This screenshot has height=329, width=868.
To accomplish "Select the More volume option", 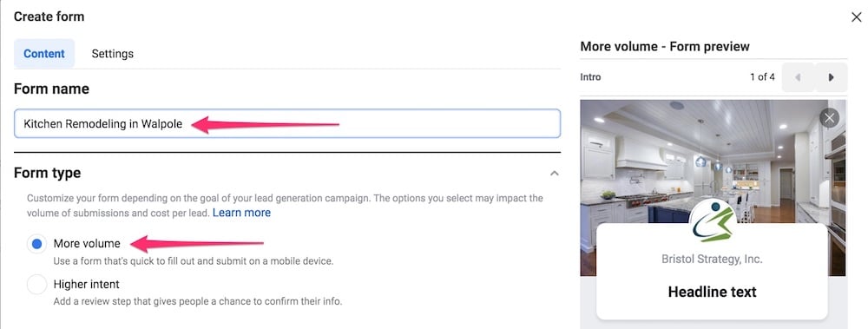I will [x=36, y=244].
